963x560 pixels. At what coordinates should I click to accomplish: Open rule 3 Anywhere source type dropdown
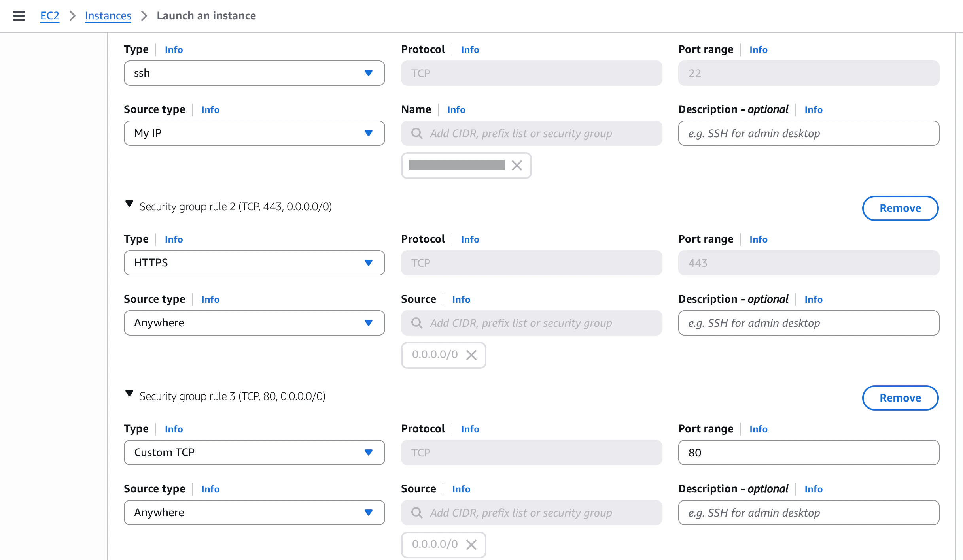pos(254,513)
